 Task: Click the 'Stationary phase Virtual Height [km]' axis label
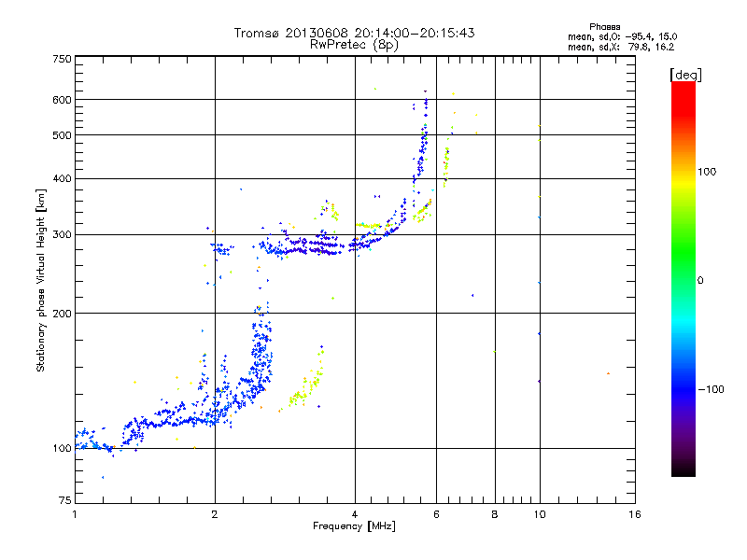click(40, 281)
